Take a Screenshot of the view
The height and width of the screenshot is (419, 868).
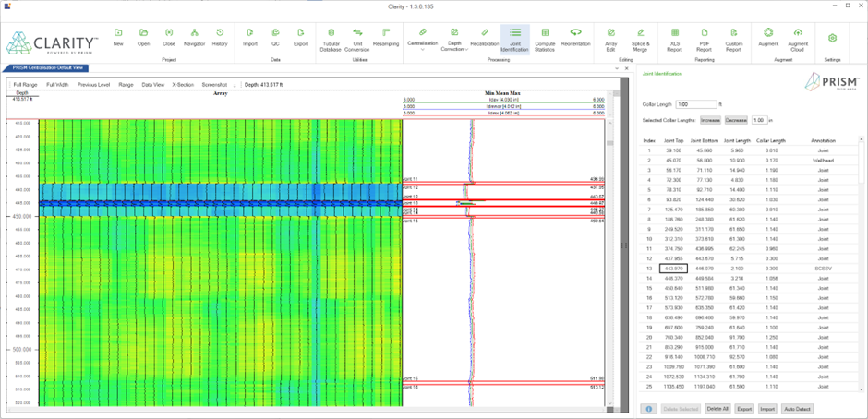click(x=214, y=85)
